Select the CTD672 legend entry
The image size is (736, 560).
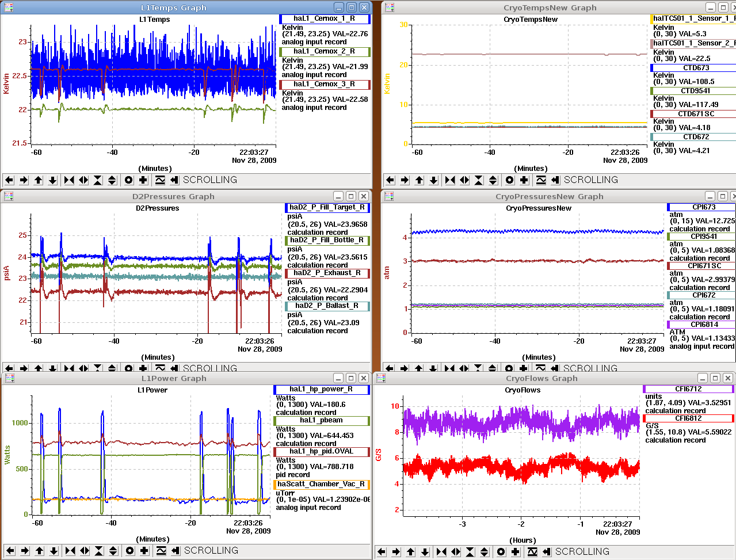pos(693,137)
